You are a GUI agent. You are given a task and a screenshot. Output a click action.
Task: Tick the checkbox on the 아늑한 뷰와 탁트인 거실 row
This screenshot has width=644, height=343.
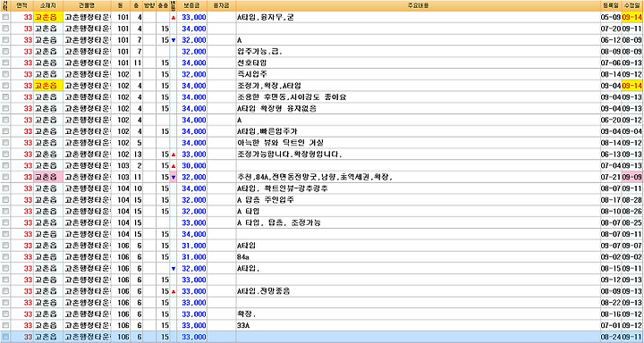[x=5, y=143]
